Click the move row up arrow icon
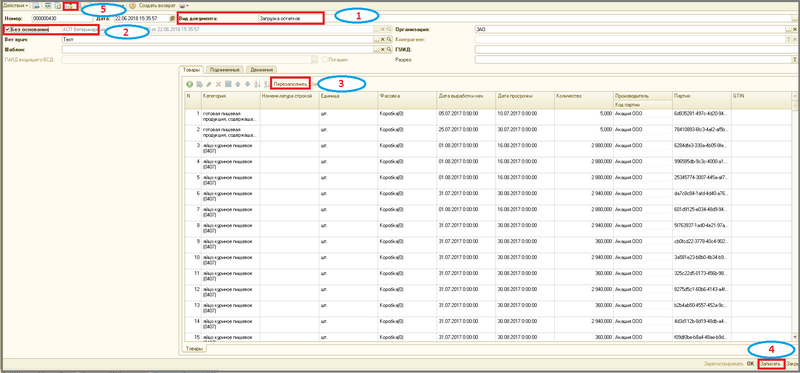Image resolution: width=800 pixels, height=373 pixels. click(238, 84)
